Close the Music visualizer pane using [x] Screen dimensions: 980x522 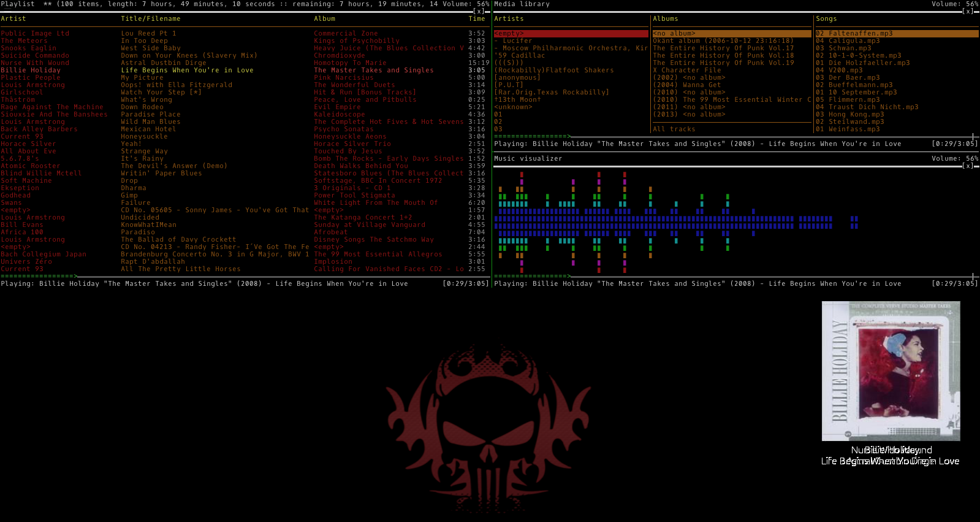coord(970,166)
